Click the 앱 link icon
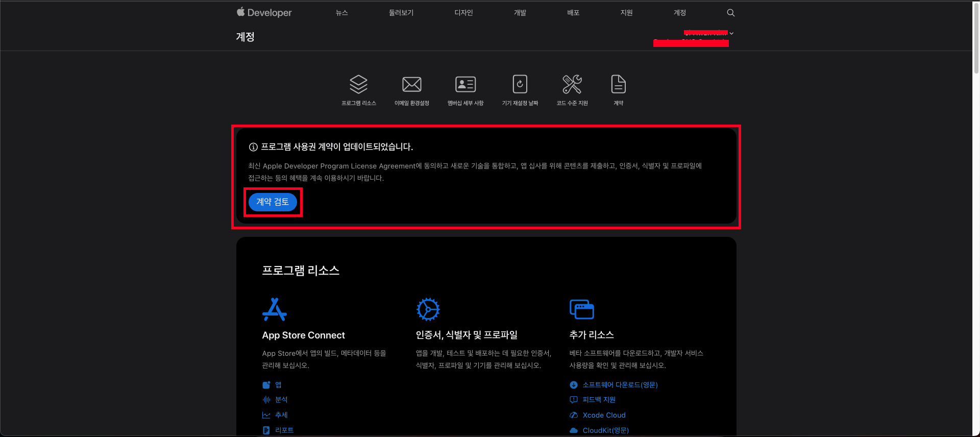Viewport: 980px width, 437px height. coord(266,385)
